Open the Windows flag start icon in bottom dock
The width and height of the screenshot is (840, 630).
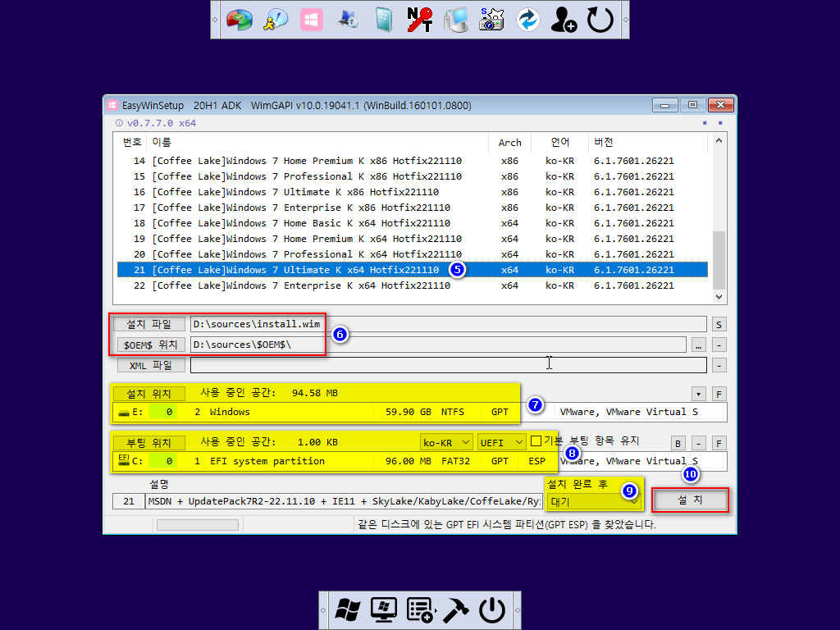pyautogui.click(x=348, y=610)
